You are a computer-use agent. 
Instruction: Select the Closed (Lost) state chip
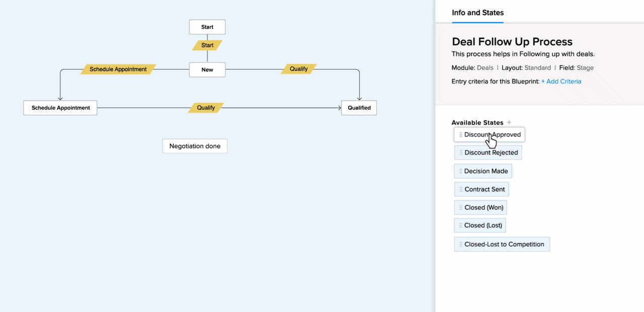(x=479, y=225)
